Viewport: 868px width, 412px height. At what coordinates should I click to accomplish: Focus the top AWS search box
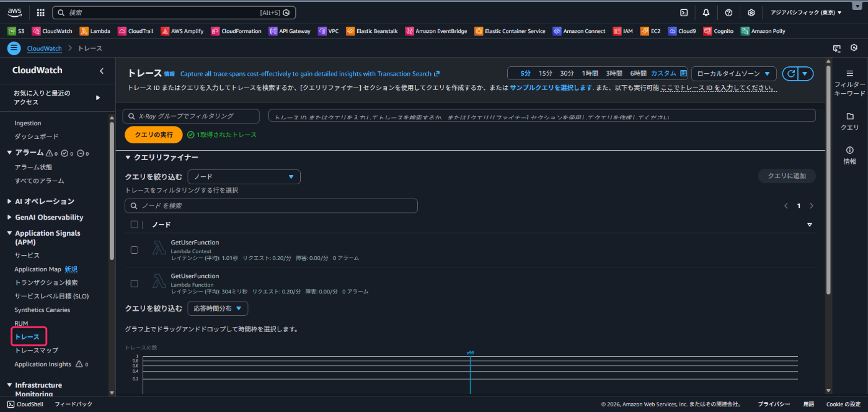(x=174, y=12)
